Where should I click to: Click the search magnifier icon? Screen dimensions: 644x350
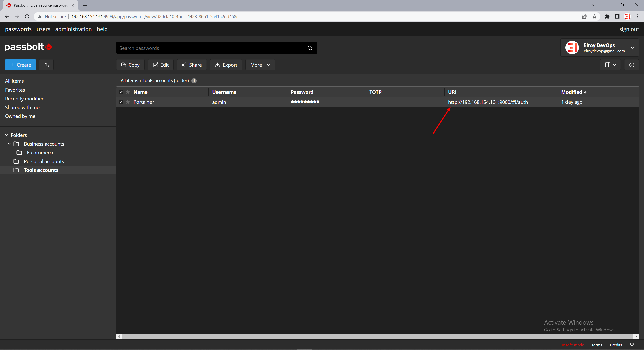(310, 48)
